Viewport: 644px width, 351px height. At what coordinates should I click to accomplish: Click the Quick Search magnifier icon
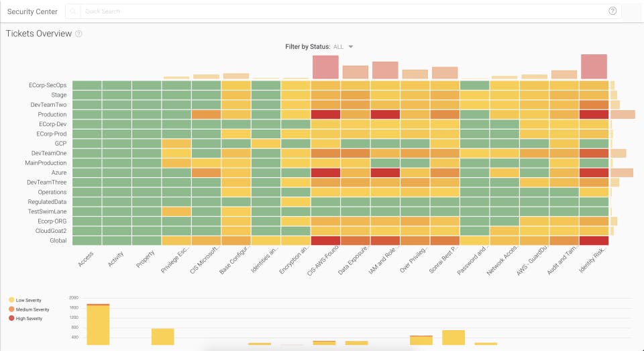click(73, 11)
